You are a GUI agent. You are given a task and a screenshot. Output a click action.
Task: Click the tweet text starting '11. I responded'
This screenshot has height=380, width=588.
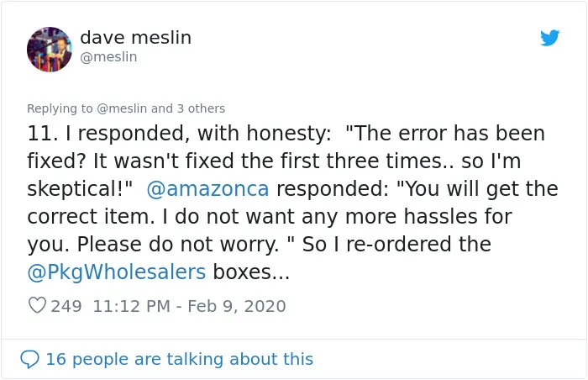pyautogui.click(x=292, y=203)
